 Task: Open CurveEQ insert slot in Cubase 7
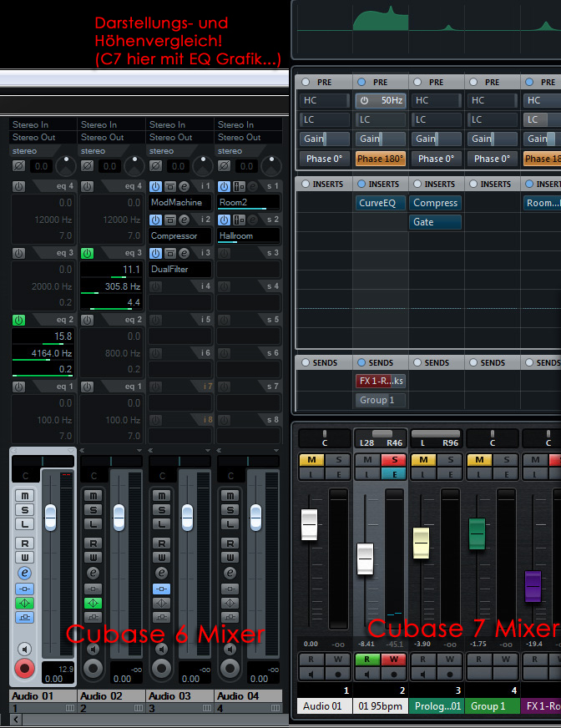[x=381, y=203]
